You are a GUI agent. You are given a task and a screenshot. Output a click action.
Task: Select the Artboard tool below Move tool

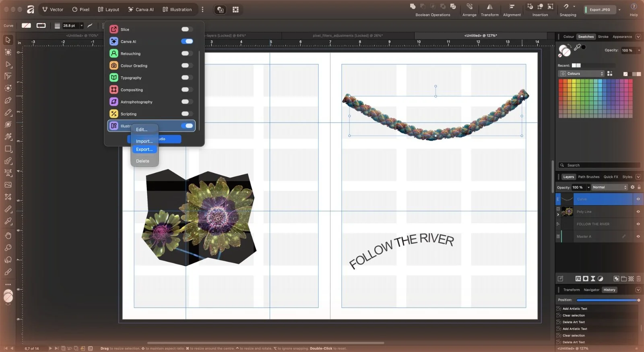coord(8,52)
